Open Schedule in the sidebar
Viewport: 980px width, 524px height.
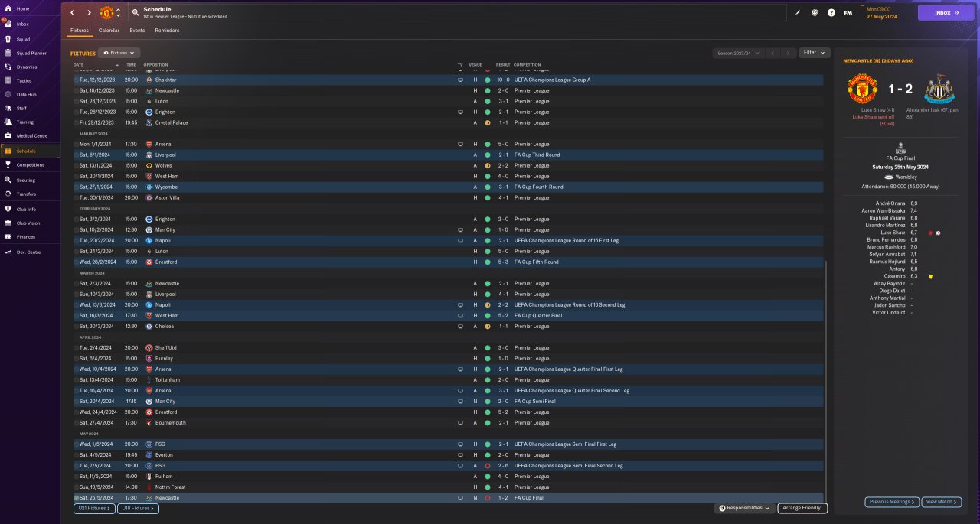[x=31, y=151]
